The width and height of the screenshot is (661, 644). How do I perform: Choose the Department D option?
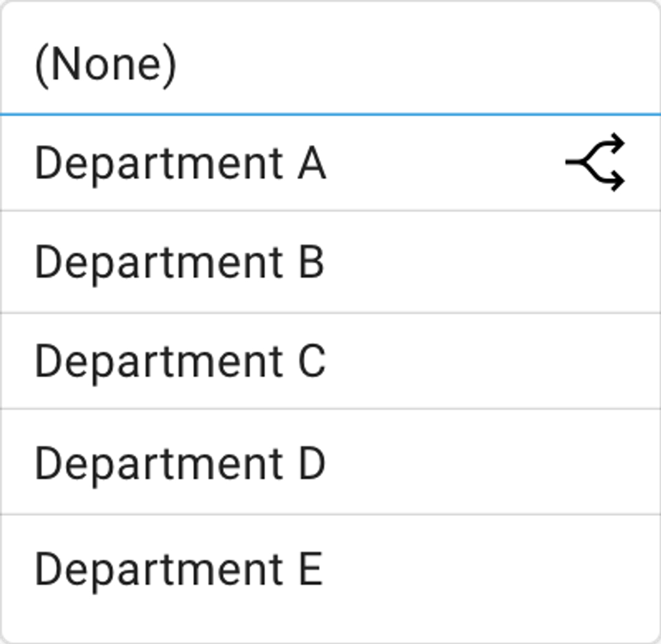tap(330, 462)
